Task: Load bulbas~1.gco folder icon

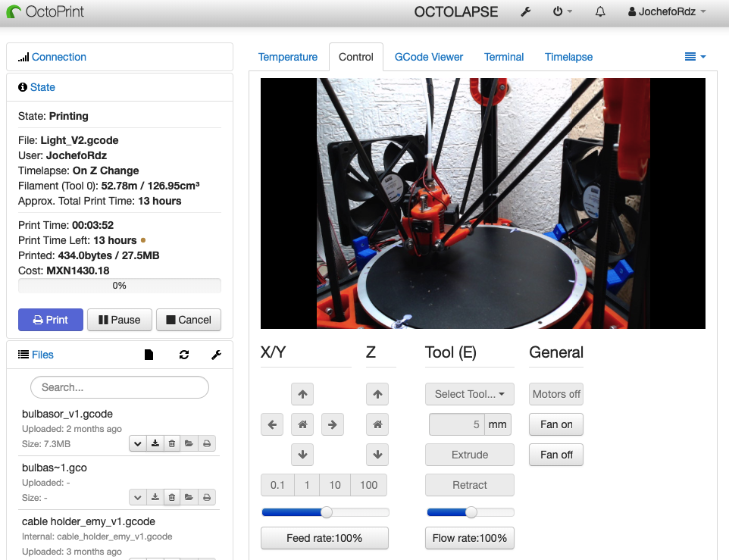Action: (x=189, y=498)
